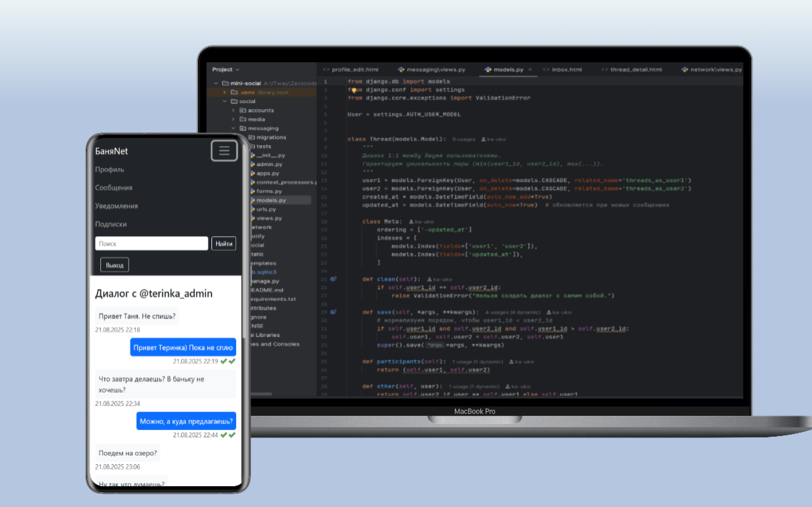Open Подписки in the mobile menu
812x507 pixels.
click(x=111, y=224)
